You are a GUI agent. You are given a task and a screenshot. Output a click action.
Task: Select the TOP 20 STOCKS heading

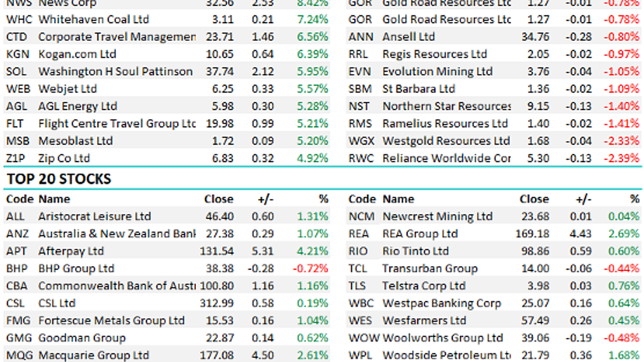pos(59,179)
